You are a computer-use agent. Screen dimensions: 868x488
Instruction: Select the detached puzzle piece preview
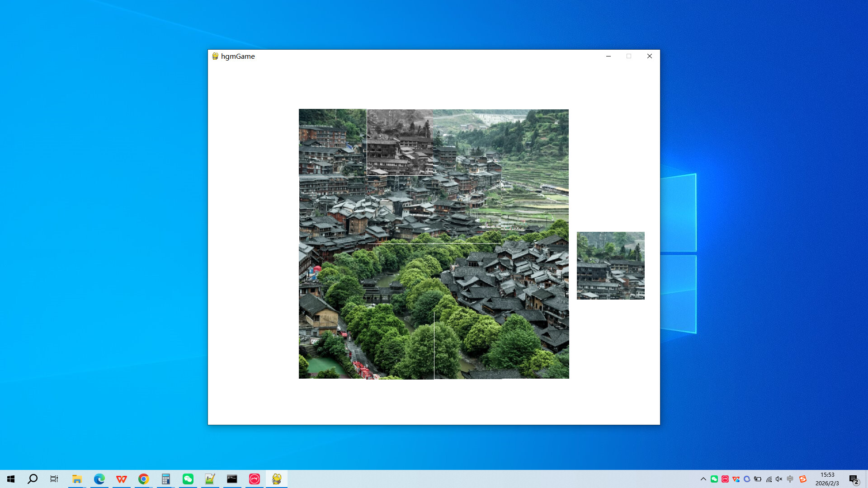(x=611, y=266)
